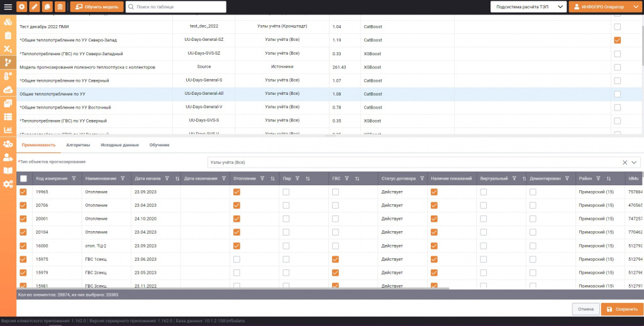Switch to the Алгоритмы tab

coord(78,145)
